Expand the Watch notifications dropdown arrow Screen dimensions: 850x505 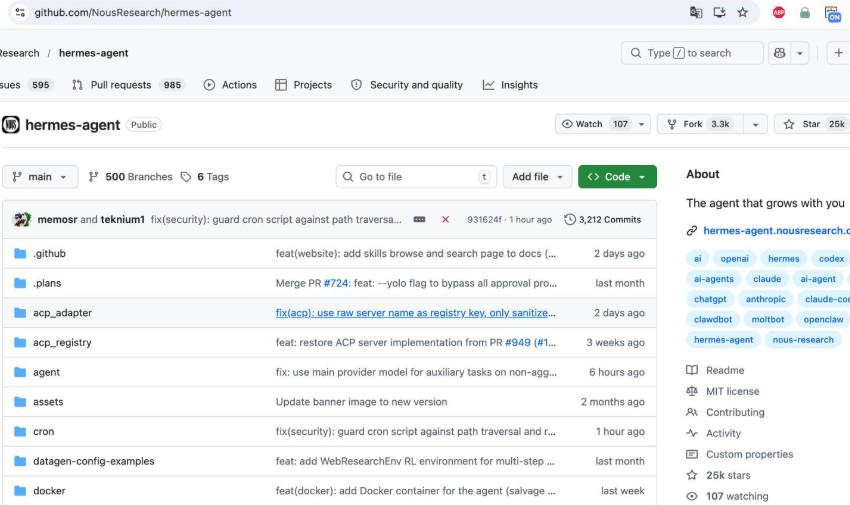tap(641, 124)
